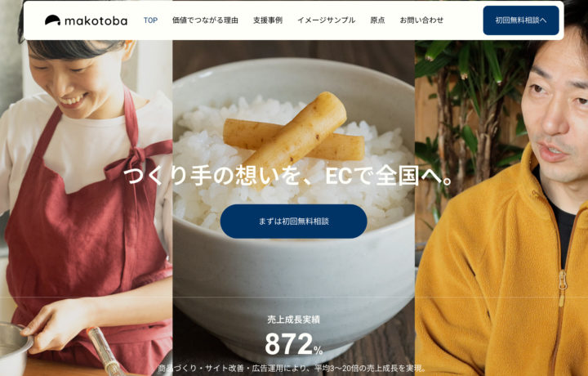Open お問い合わせ contact link
This screenshot has width=588, height=376.
(x=421, y=20)
